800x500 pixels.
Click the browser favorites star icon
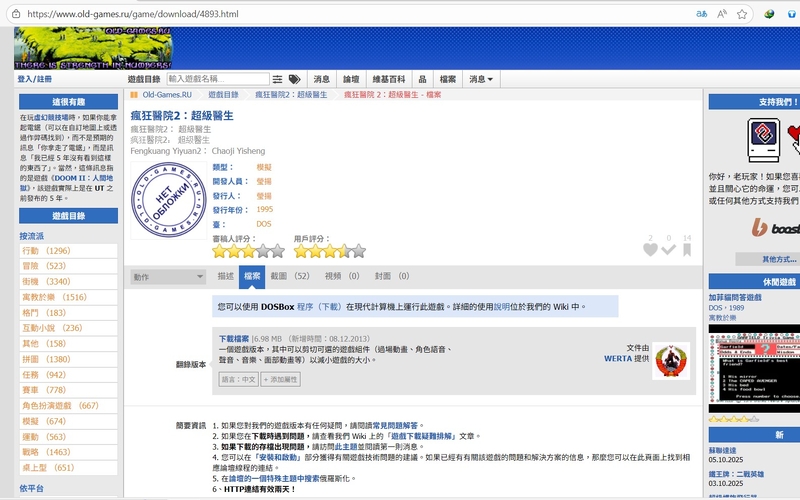point(742,14)
